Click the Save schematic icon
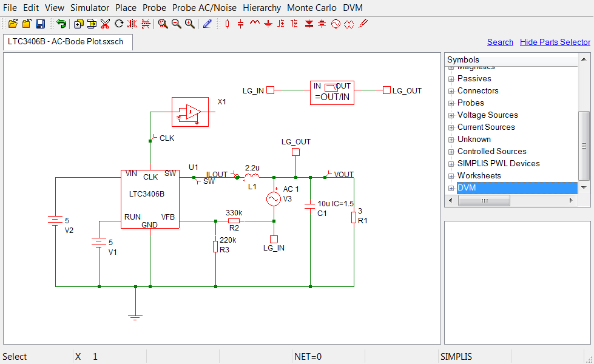Screen dimensions: 594x364 tap(40, 24)
